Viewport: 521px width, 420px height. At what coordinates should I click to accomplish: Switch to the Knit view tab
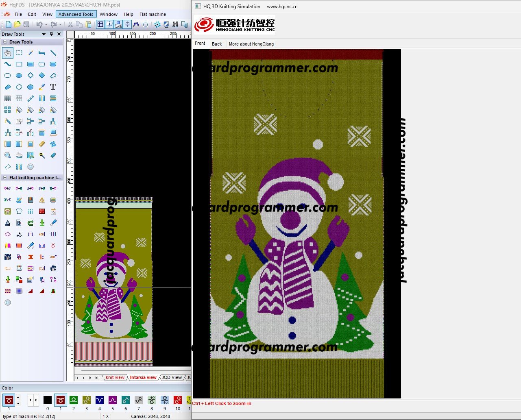[x=115, y=377]
